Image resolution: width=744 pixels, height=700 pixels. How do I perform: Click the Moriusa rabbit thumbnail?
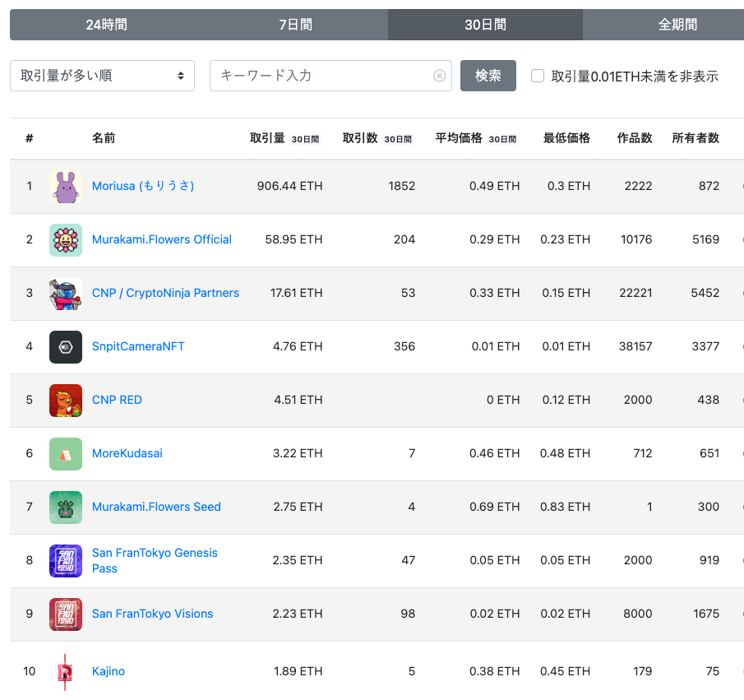66,186
